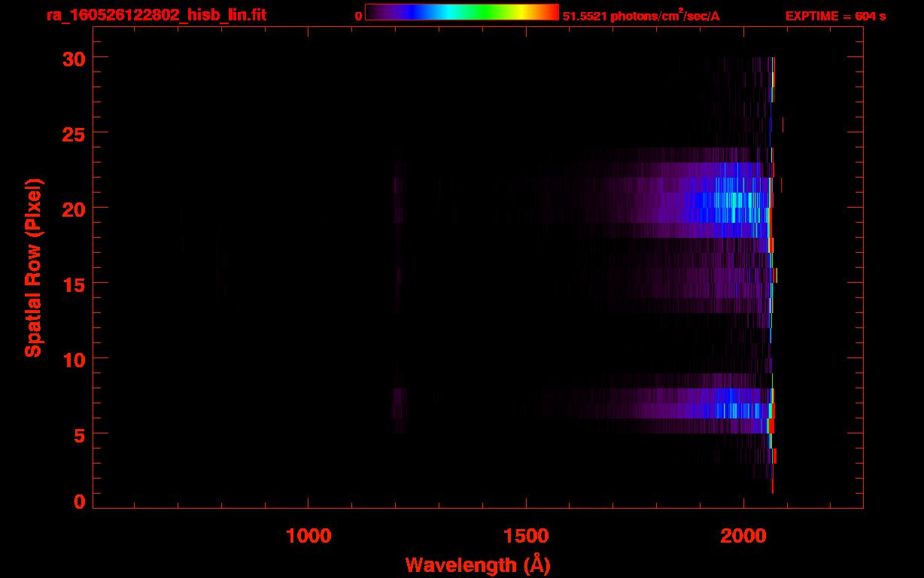Click the 2000 wavelength tick label
The image size is (924, 578).
(743, 536)
